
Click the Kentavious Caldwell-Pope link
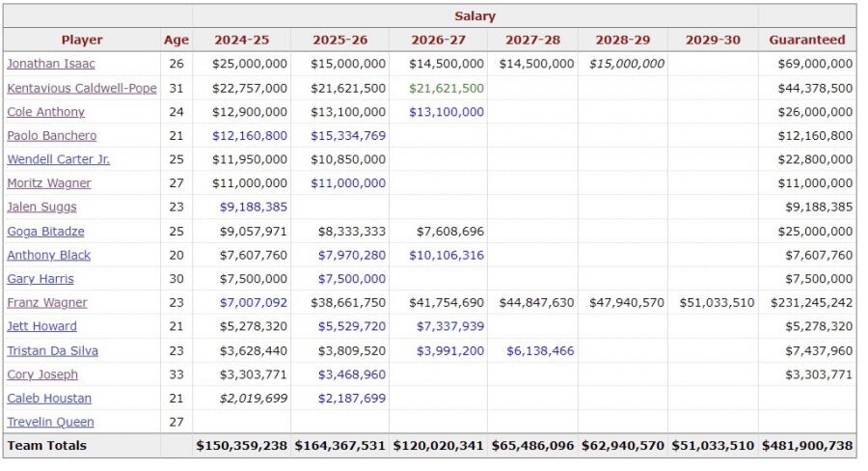click(81, 88)
